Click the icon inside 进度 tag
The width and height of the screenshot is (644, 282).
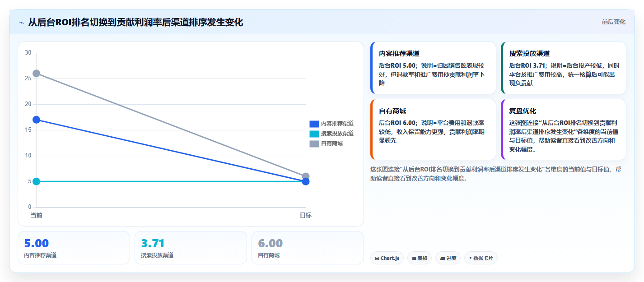pos(443,259)
